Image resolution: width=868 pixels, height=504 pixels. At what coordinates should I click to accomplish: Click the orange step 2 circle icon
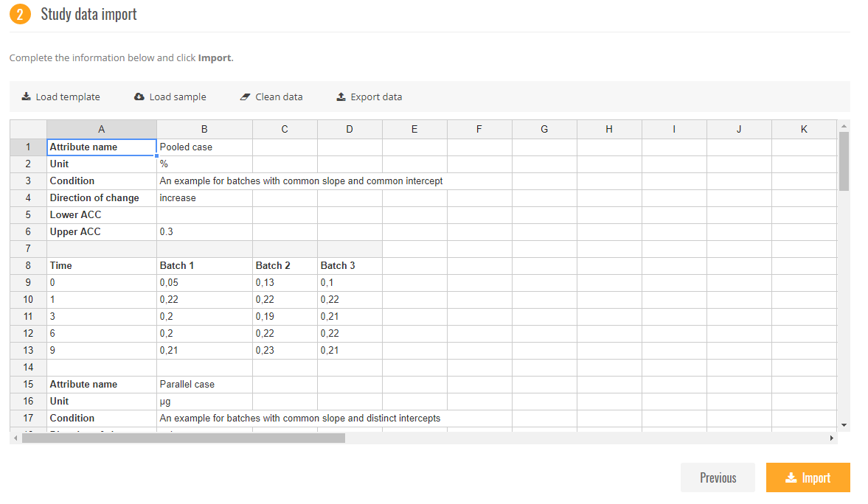[20, 14]
